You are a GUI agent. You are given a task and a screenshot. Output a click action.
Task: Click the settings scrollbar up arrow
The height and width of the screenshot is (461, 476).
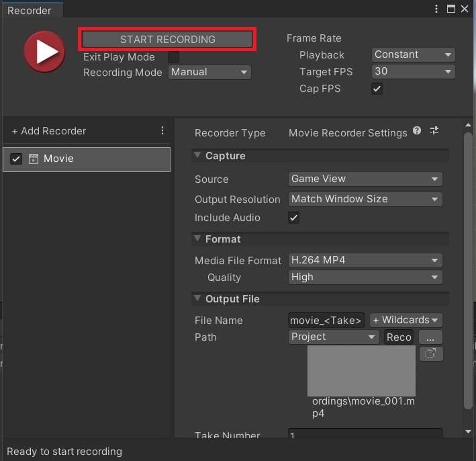click(x=468, y=125)
